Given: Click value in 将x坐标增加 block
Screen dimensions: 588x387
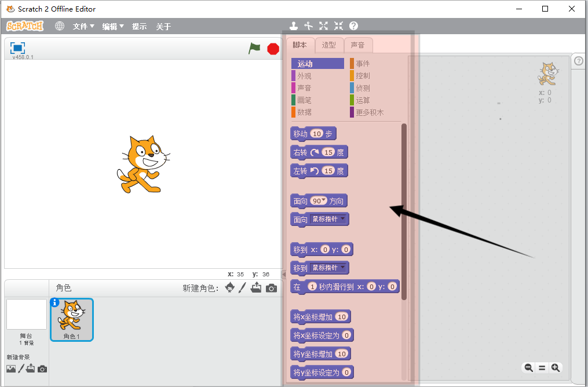Looking at the screenshot, I should click(x=342, y=316).
